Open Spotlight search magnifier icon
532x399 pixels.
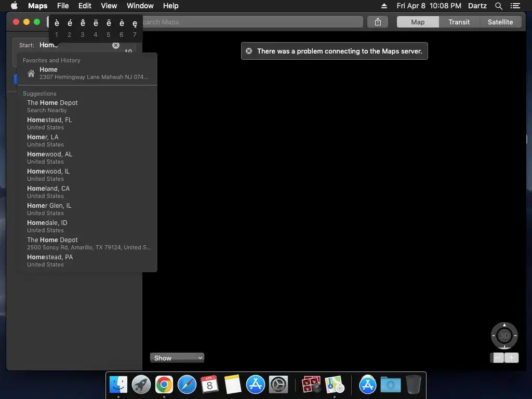tap(498, 6)
